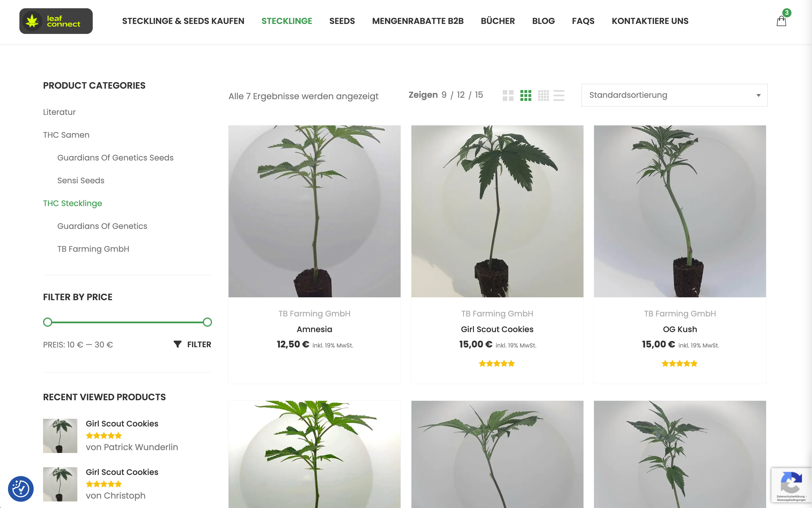Open the Seeds menu item
Viewport: 812px width, 508px height.
click(x=342, y=21)
